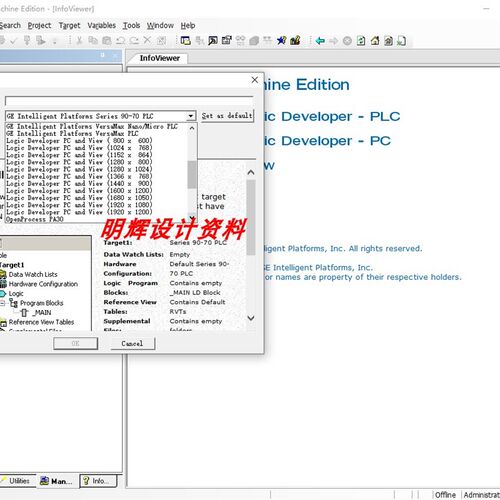Click the template list up scroll arrow
This screenshot has width=500, height=500.
[x=192, y=128]
